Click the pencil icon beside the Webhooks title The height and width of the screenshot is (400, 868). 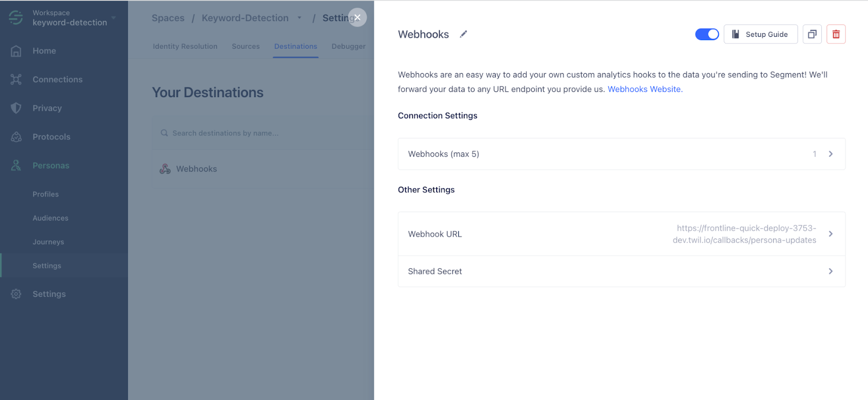(x=463, y=34)
